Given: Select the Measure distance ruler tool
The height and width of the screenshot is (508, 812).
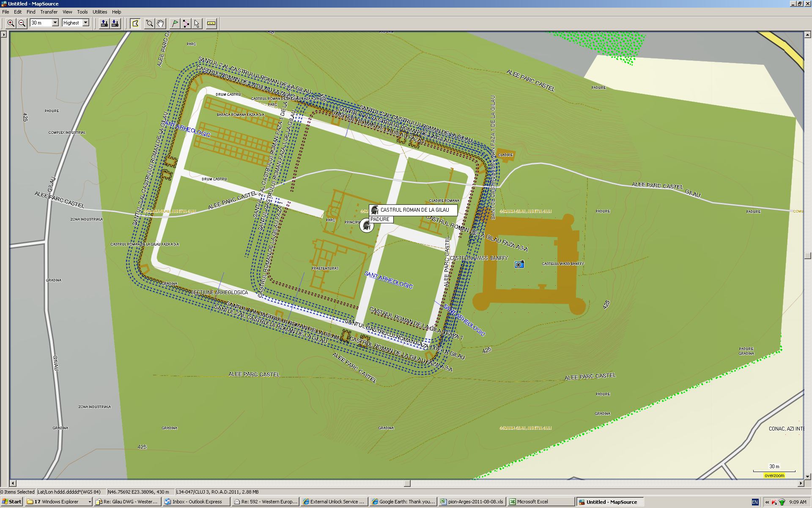Looking at the screenshot, I should [x=211, y=23].
